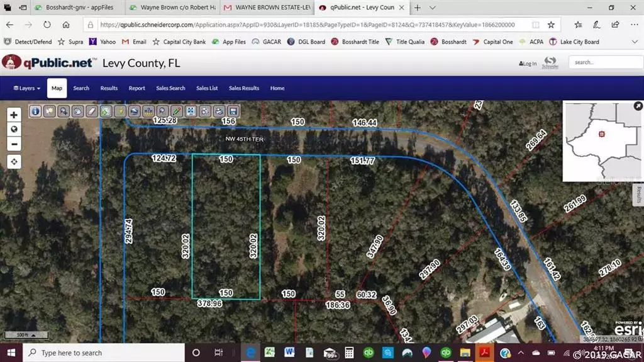Select the eraser clear selection tool
The height and width of the screenshot is (362, 644).
coord(92,111)
